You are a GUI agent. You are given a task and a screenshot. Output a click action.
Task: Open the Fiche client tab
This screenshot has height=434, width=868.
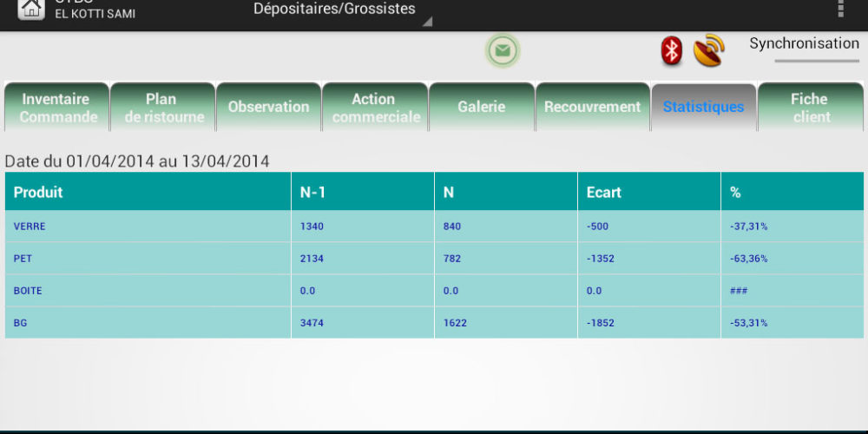point(810,108)
